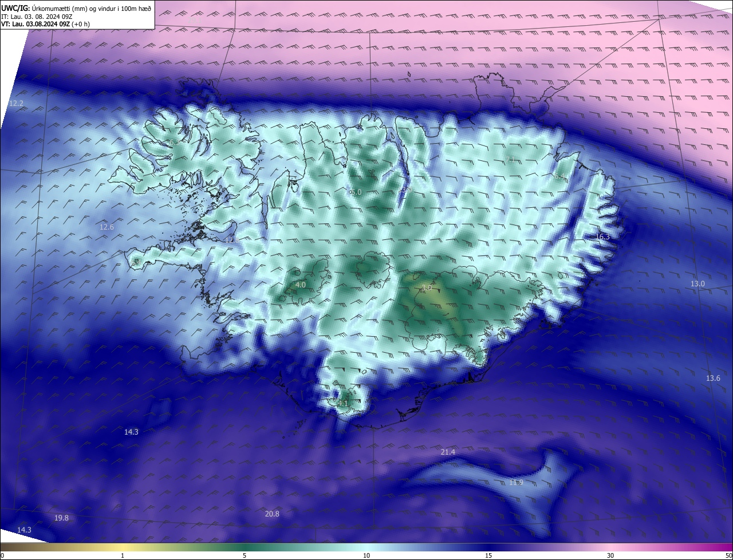
Task: Click the color scale tick labeled 0
Action: [2, 556]
